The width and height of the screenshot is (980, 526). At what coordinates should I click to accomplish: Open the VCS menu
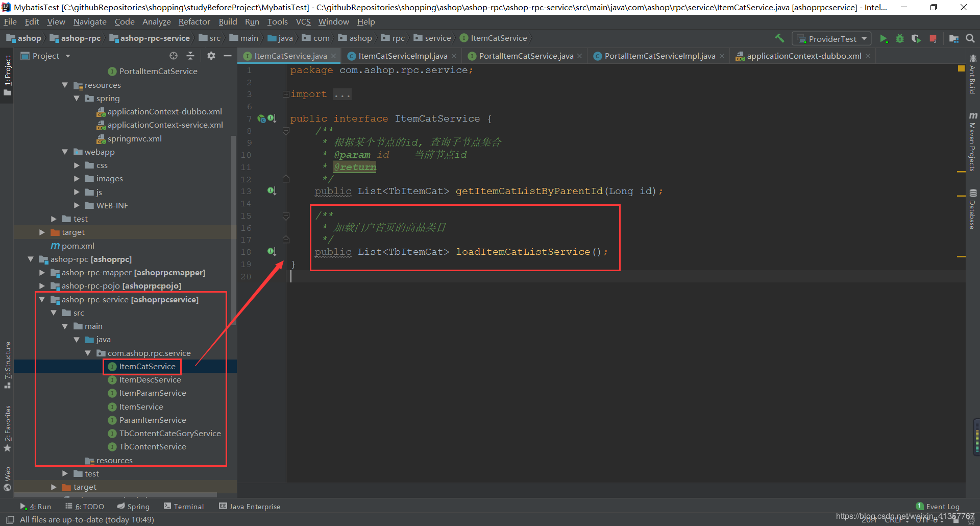[303, 22]
